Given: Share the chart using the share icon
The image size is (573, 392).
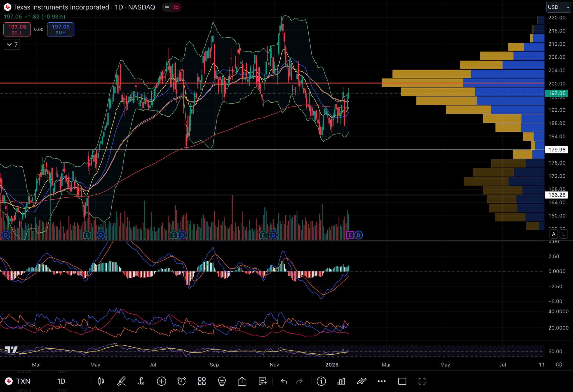Looking at the screenshot, I should tap(242, 381).
